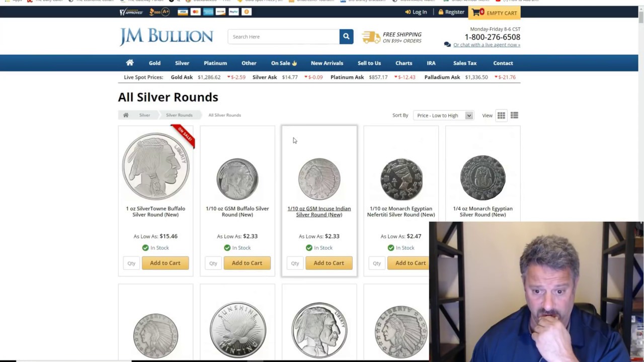Click the Search Here input field
This screenshot has height=362, width=644.
click(x=284, y=37)
